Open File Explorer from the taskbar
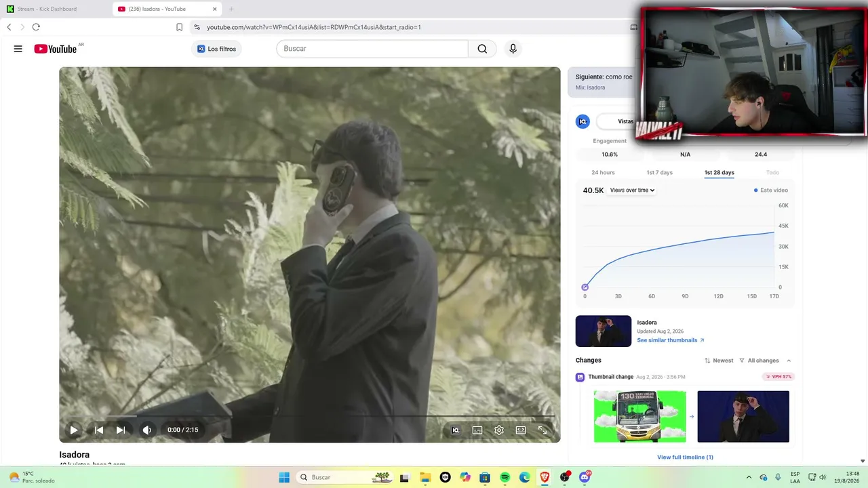Image resolution: width=868 pixels, height=488 pixels. (x=425, y=478)
